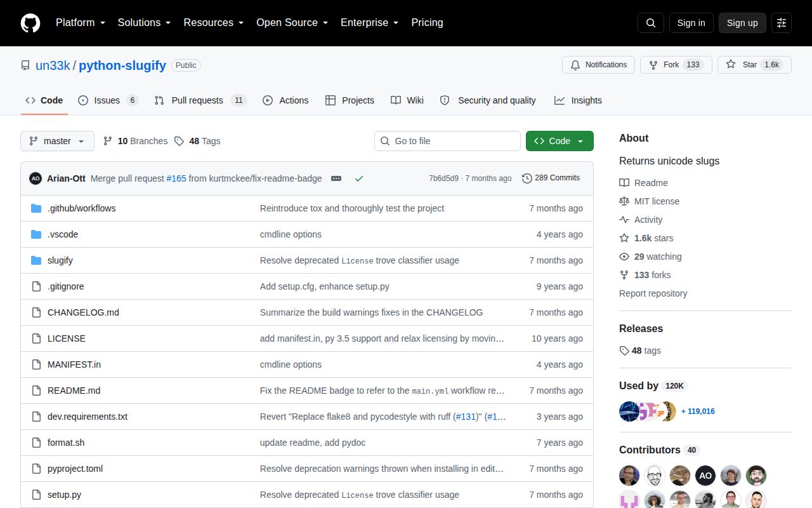
Task: Switch to the Issues tab
Action: coord(108,100)
